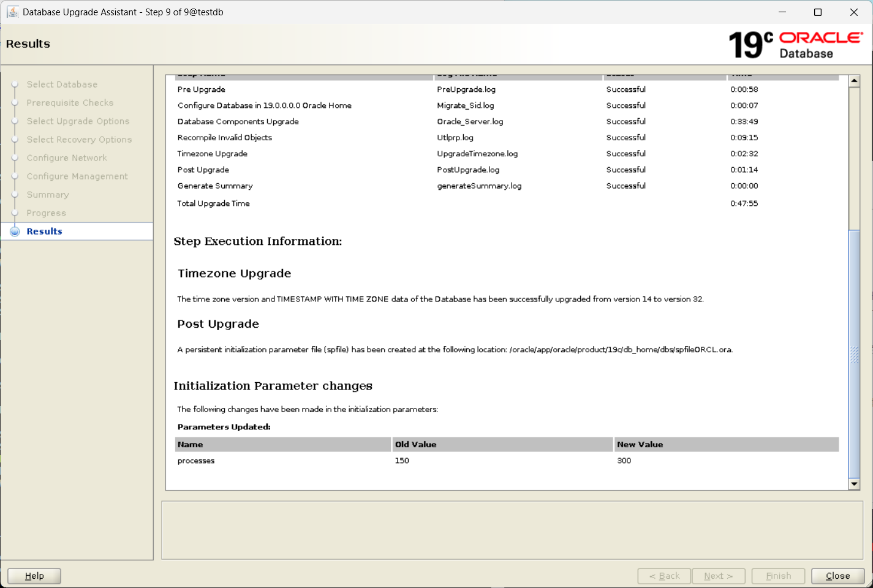Click the Parameters Updated label

click(x=224, y=427)
